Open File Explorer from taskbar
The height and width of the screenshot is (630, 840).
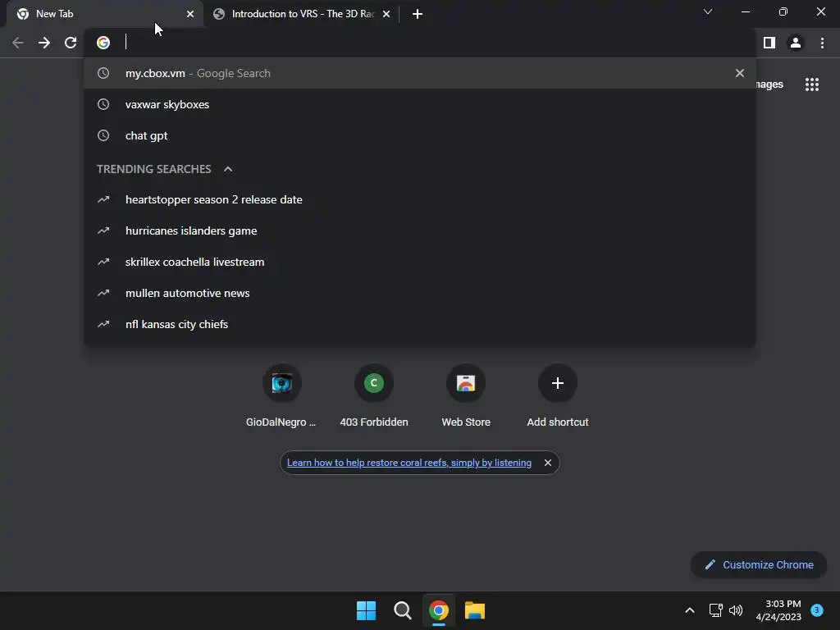coord(475,610)
